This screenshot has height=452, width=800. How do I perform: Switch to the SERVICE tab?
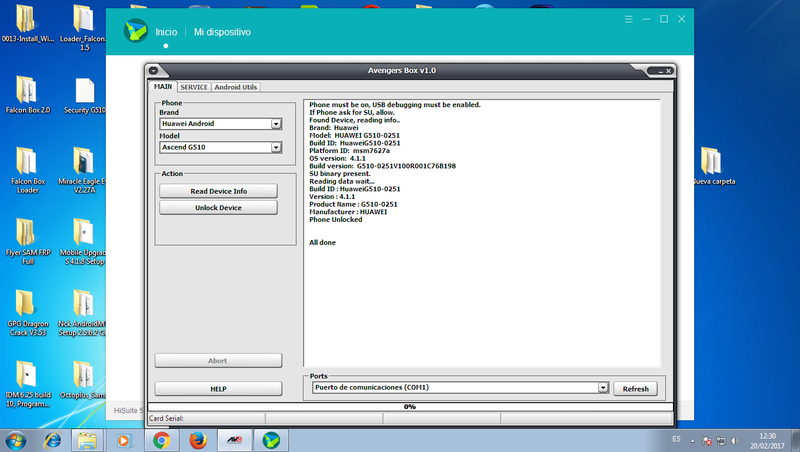[x=194, y=87]
